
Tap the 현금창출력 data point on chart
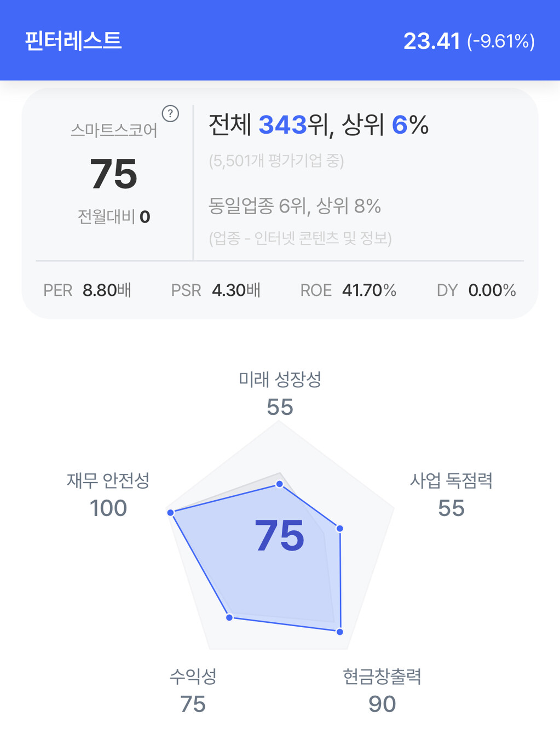[340, 632]
